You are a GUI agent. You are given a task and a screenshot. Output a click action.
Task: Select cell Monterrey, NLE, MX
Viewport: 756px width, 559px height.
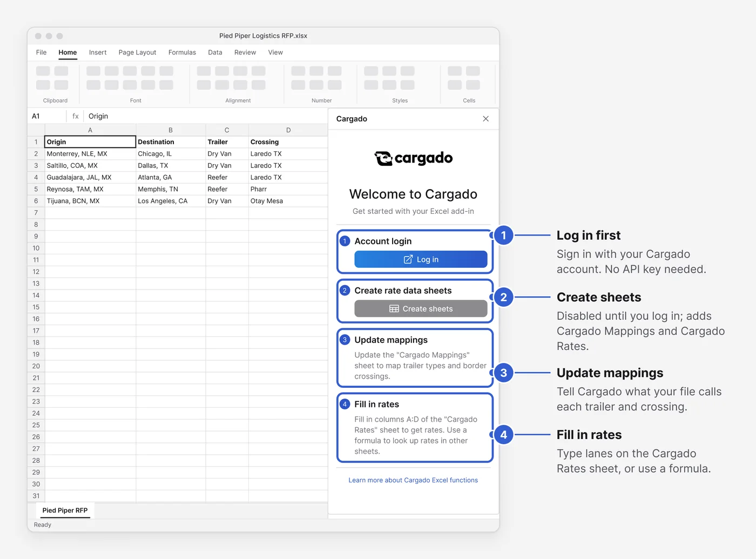[90, 154]
